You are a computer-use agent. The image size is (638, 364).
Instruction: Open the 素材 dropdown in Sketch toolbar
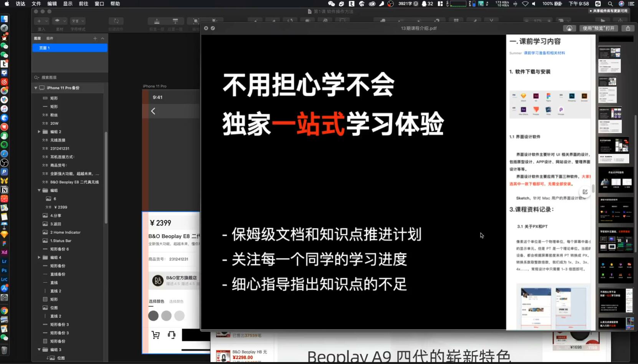click(x=60, y=21)
